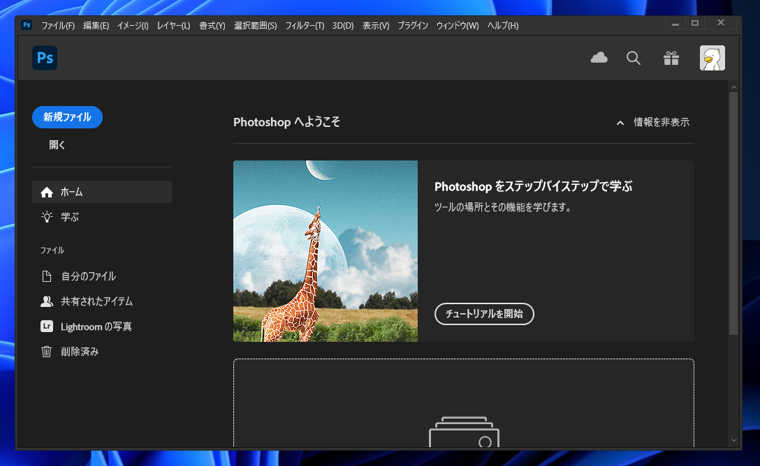Open the search magnifier icon
Screen dimensions: 760x466
tap(633, 58)
